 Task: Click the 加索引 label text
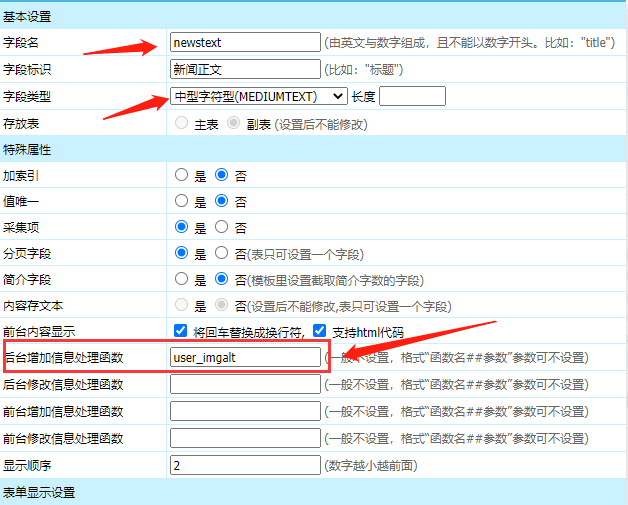pos(21,175)
